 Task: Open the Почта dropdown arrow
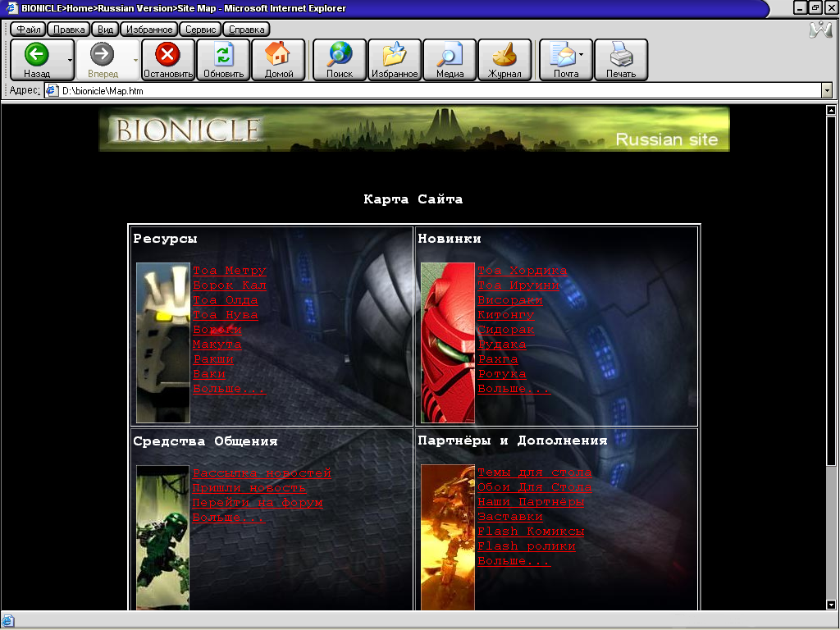pyautogui.click(x=582, y=54)
